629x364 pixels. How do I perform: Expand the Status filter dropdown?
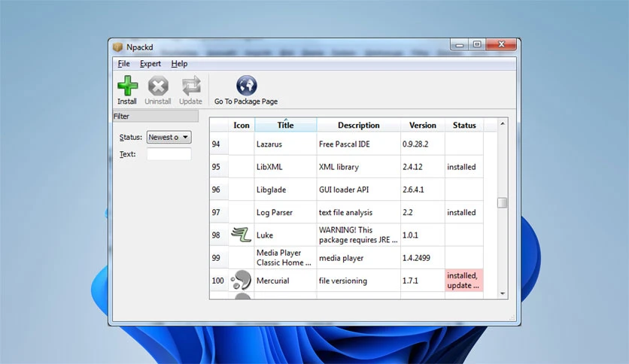pyautogui.click(x=169, y=137)
